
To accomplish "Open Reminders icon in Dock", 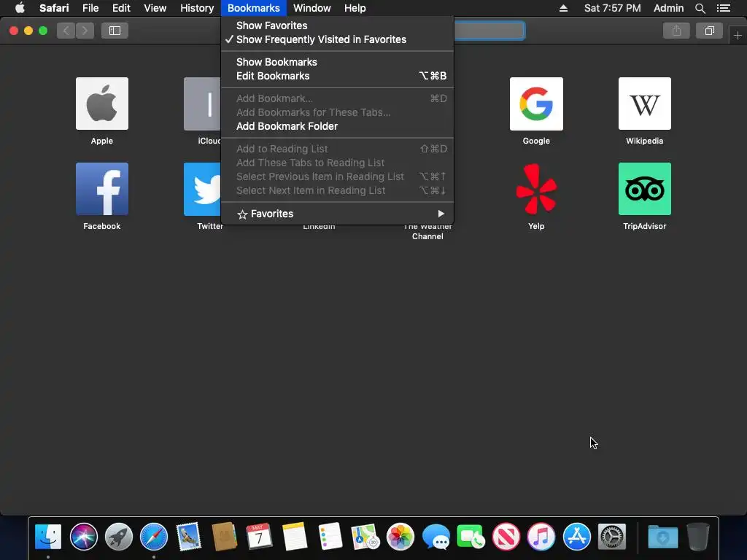I will pyautogui.click(x=330, y=537).
